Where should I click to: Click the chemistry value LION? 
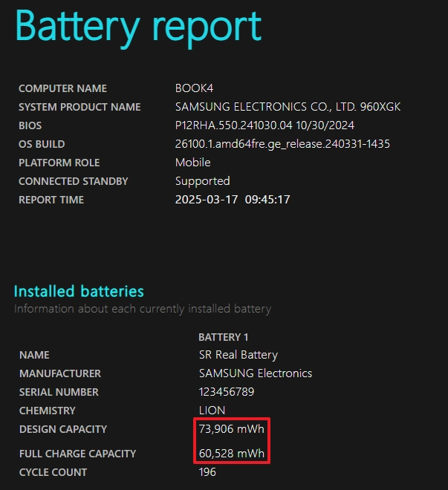click(212, 411)
